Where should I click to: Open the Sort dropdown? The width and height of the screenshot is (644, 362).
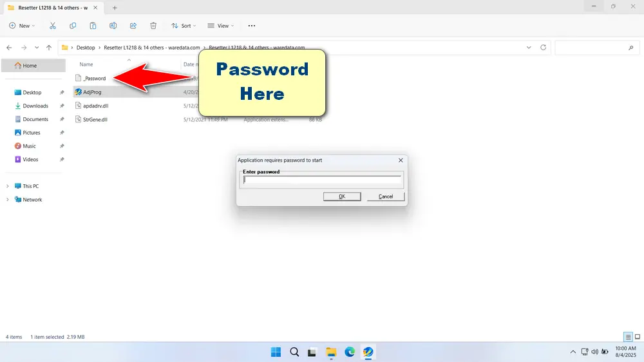tap(184, 26)
